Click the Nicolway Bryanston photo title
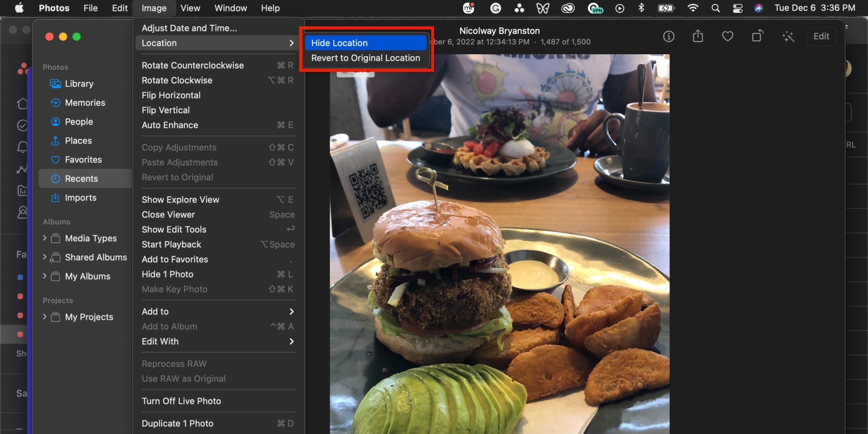868x434 pixels. pos(500,31)
